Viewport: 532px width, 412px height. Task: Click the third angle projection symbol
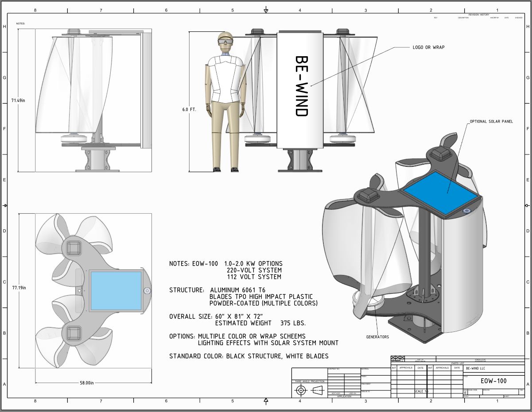pos(309,390)
